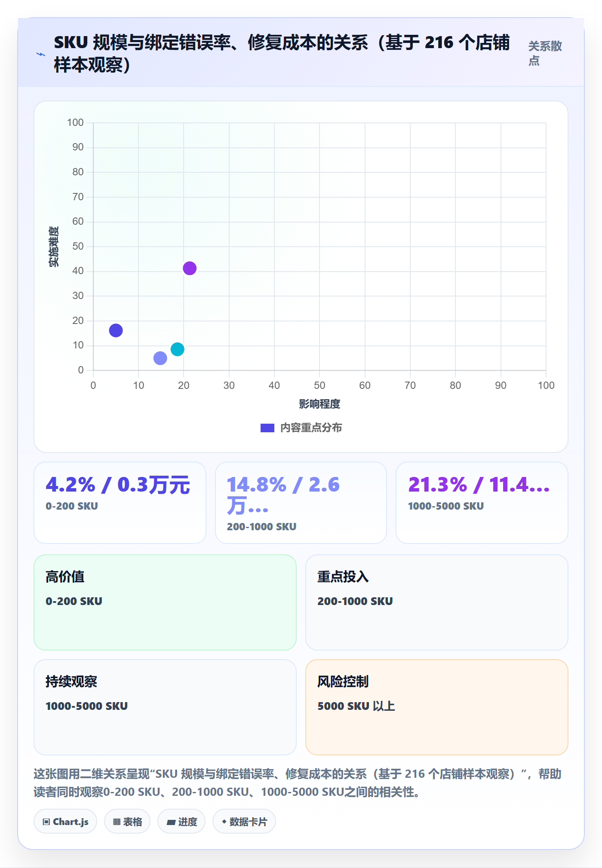This screenshot has height=868, width=602.
Task: Click the light periwinkle scatter point
Action: [x=160, y=358]
